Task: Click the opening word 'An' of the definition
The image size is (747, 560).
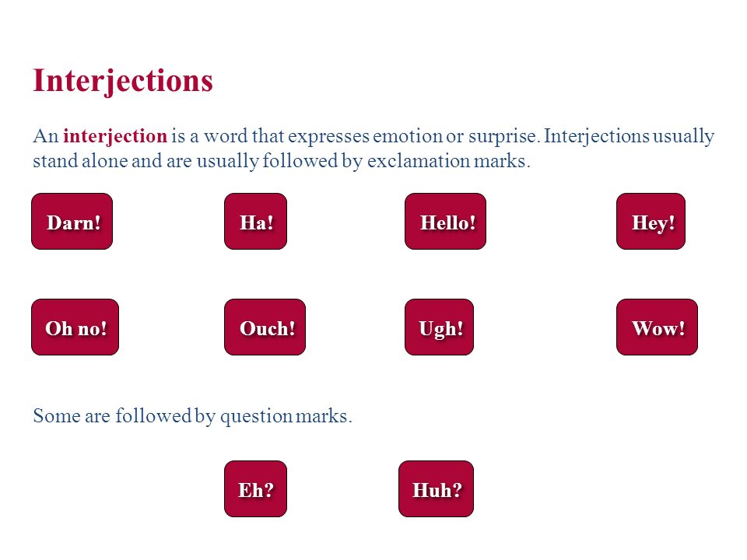Action: click(x=46, y=136)
